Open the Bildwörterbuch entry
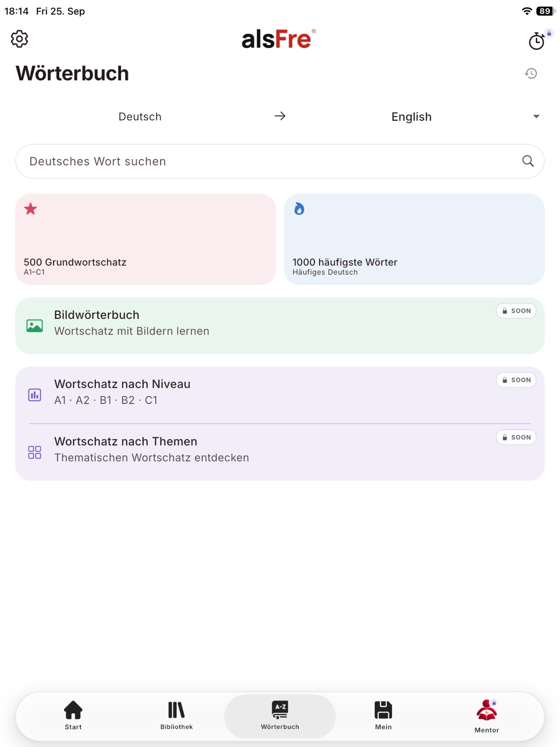The image size is (560, 747). 280,326
